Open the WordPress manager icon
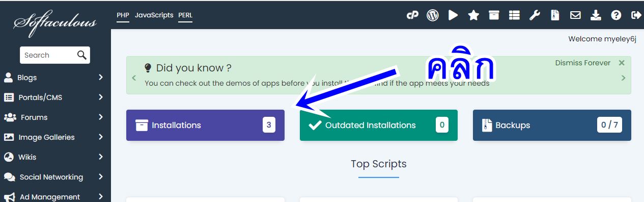The height and width of the screenshot is (202, 644). (x=433, y=15)
